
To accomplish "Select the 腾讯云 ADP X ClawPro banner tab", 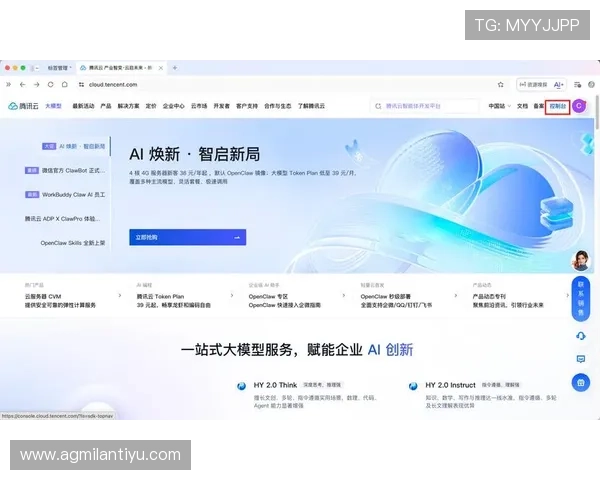I will 62,219.
